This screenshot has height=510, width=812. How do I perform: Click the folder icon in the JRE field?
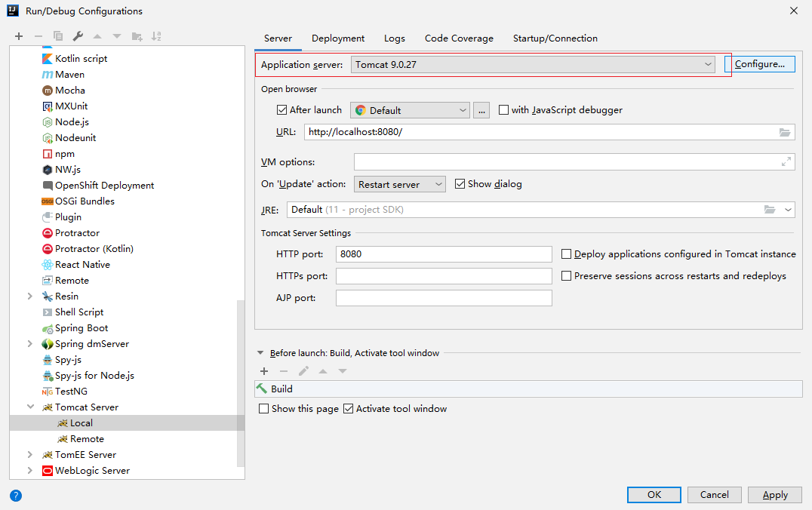[770, 210]
